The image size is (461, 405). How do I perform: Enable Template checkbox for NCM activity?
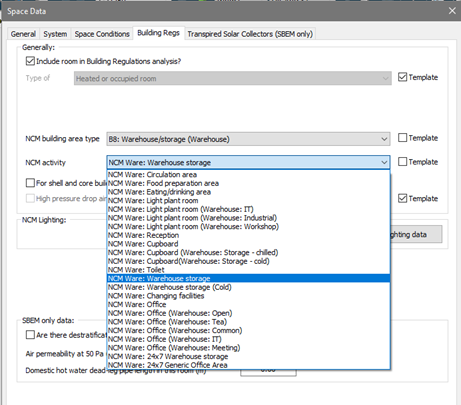click(402, 162)
